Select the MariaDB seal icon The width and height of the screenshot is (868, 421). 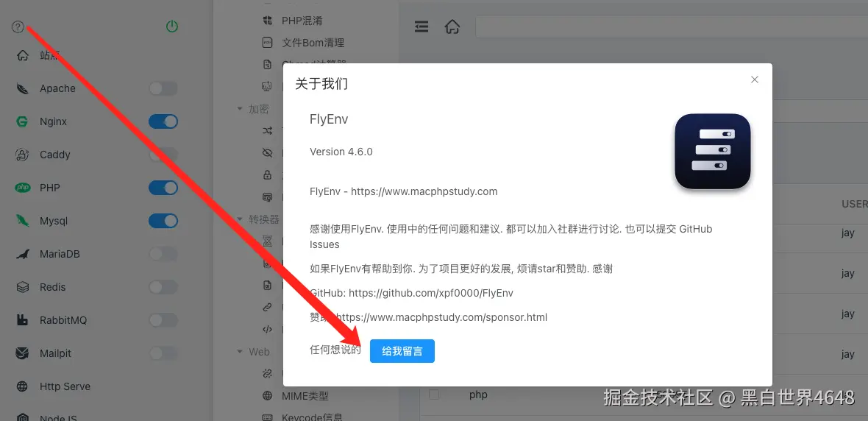click(22, 254)
